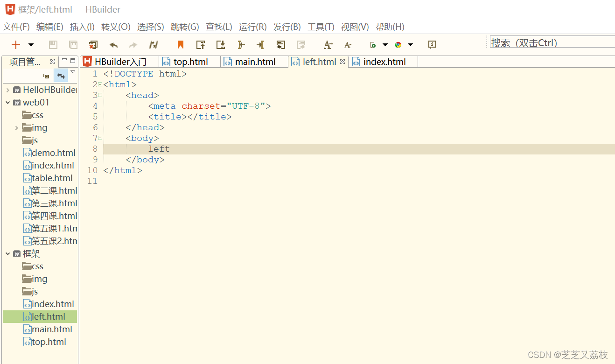The width and height of the screenshot is (615, 364).
Task: Open the 插入(I) menu
Action: 82,27
